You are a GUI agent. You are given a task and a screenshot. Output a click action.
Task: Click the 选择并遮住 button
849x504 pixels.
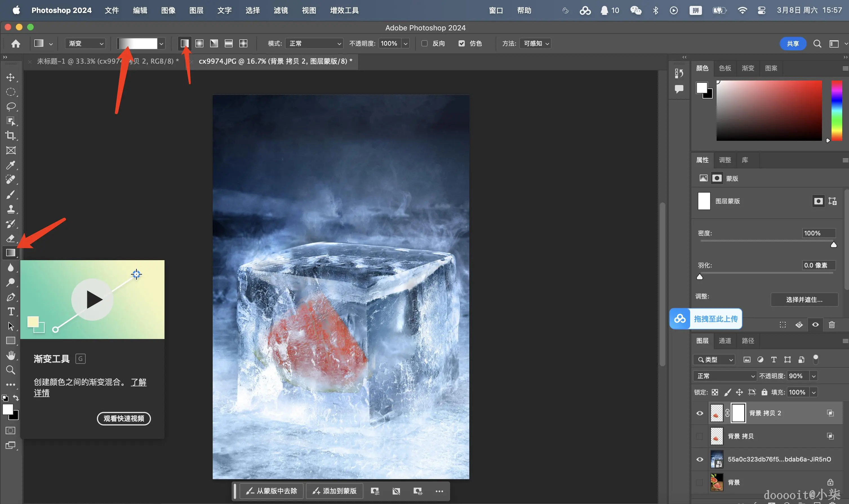tap(804, 300)
